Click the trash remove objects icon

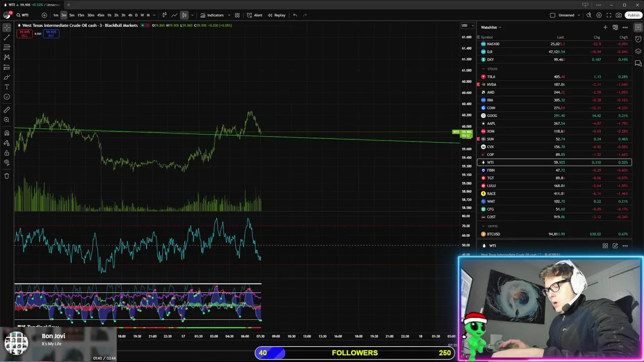[7, 175]
